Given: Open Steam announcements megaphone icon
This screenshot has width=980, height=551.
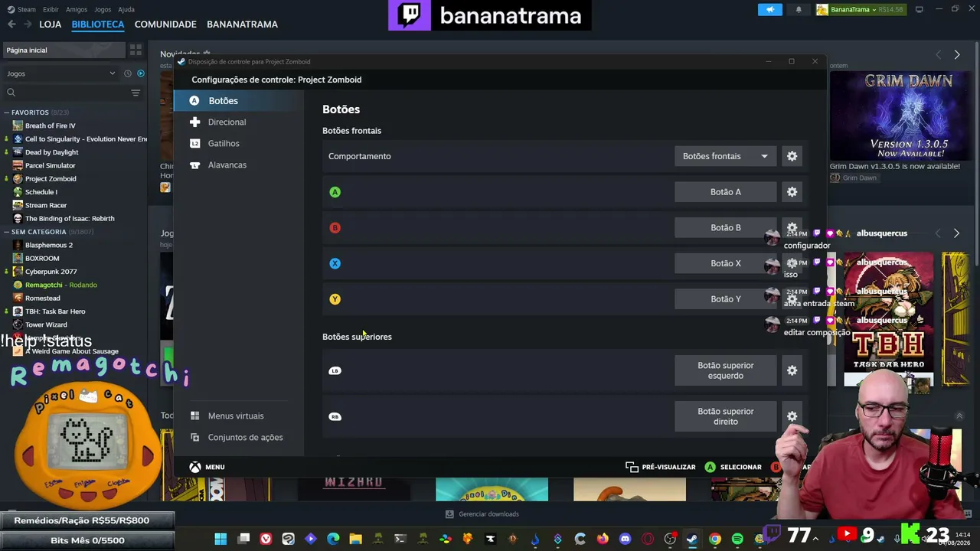Looking at the screenshot, I should tap(770, 9).
